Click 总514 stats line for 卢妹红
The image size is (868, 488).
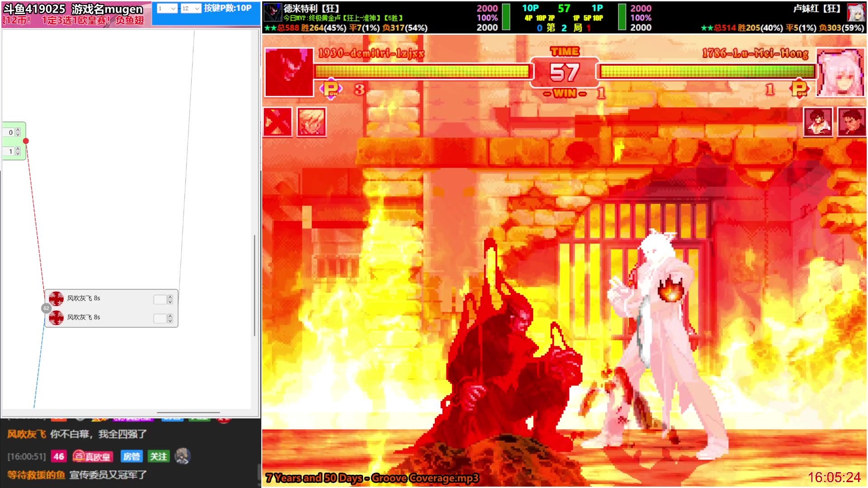782,28
